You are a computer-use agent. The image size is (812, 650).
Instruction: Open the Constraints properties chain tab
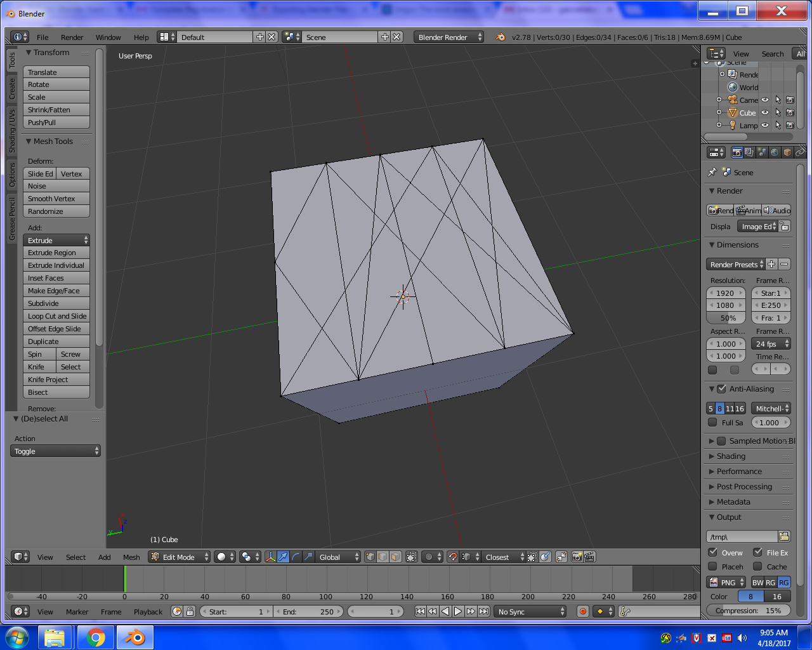pyautogui.click(x=799, y=152)
